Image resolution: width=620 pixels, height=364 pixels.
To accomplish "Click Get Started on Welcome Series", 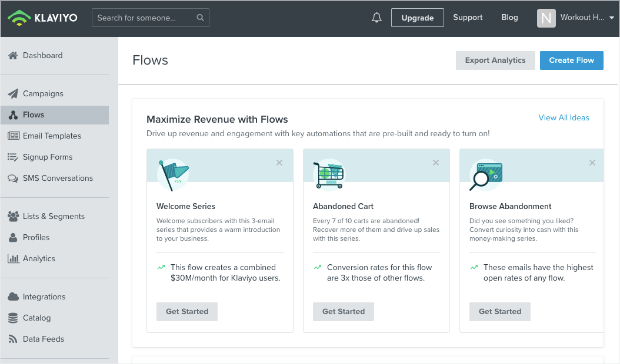I will click(187, 311).
